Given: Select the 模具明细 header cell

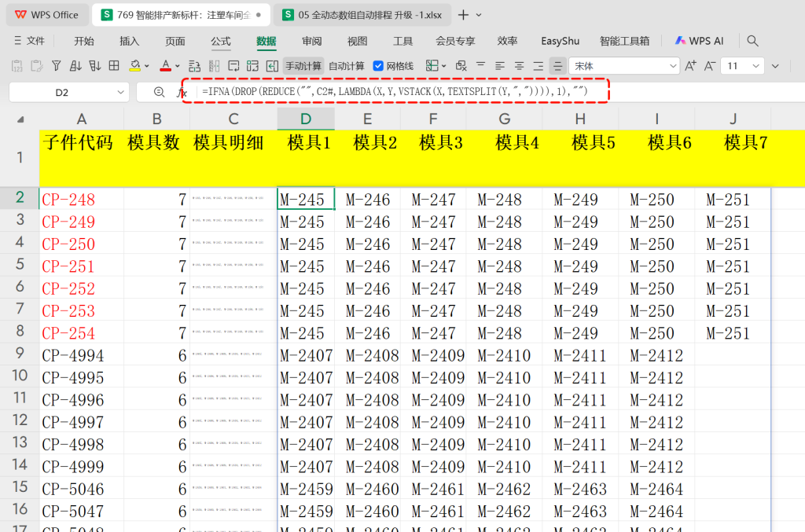Looking at the screenshot, I should coord(233,157).
